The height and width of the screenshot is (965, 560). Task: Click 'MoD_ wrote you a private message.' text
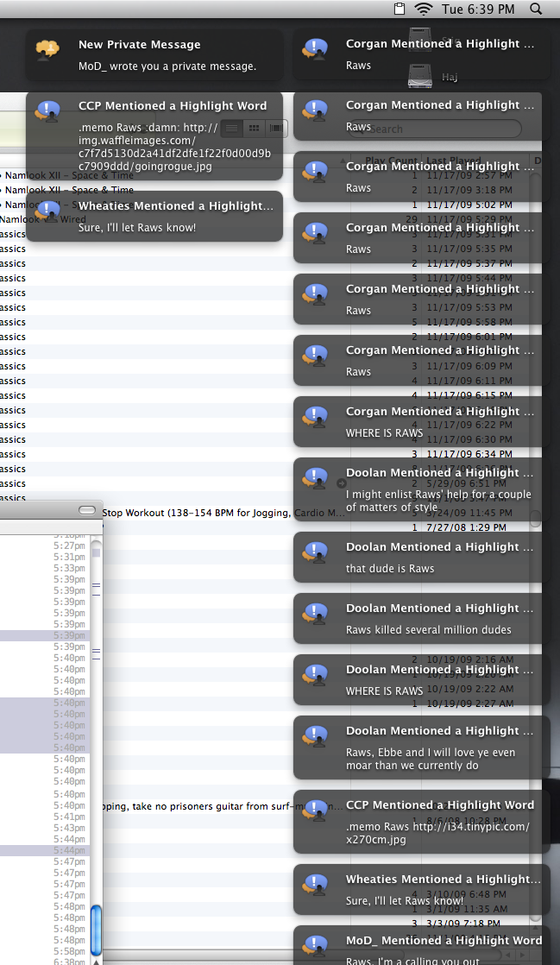pyautogui.click(x=167, y=66)
